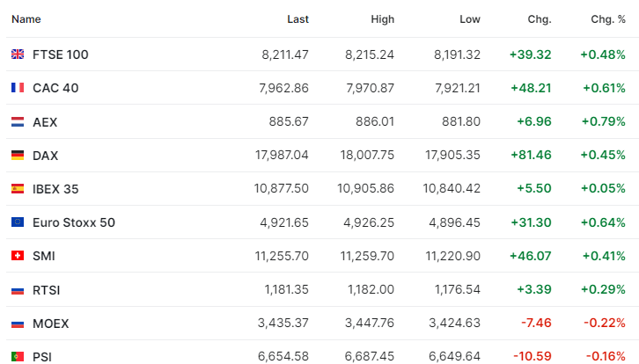Select FTSE 100 change +39.32
This screenshot has width=639, height=364.
pyautogui.click(x=530, y=55)
